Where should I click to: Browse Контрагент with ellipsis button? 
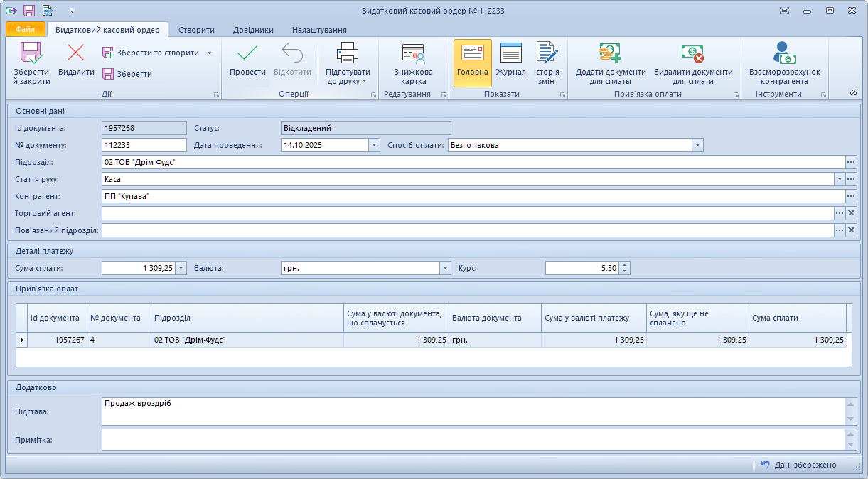pyautogui.click(x=851, y=196)
